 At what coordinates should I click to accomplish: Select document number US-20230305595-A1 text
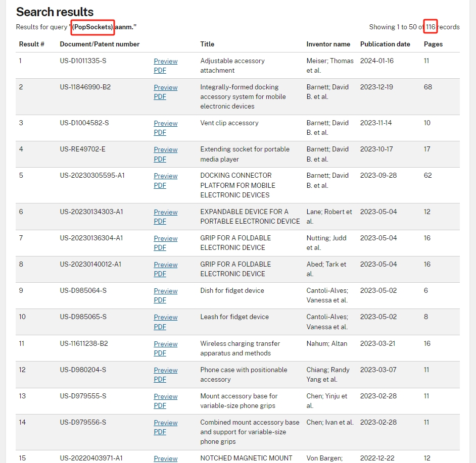point(92,175)
